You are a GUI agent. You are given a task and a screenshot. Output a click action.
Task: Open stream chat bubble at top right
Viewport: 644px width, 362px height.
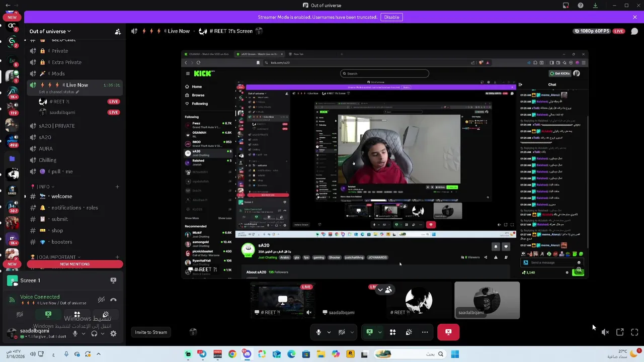pyautogui.click(x=634, y=31)
